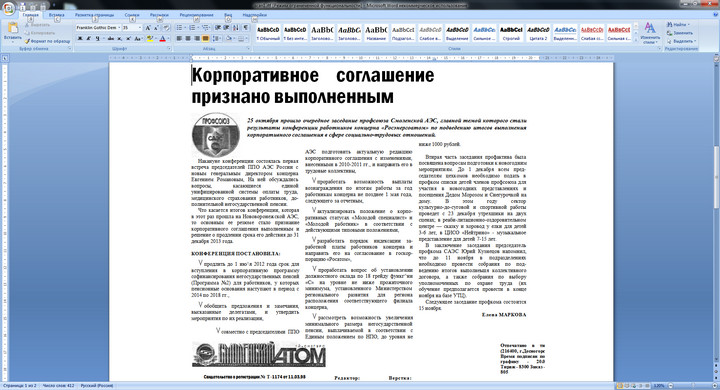
Task: Switch to the Вставка ribbon tab
Action: click(x=56, y=15)
